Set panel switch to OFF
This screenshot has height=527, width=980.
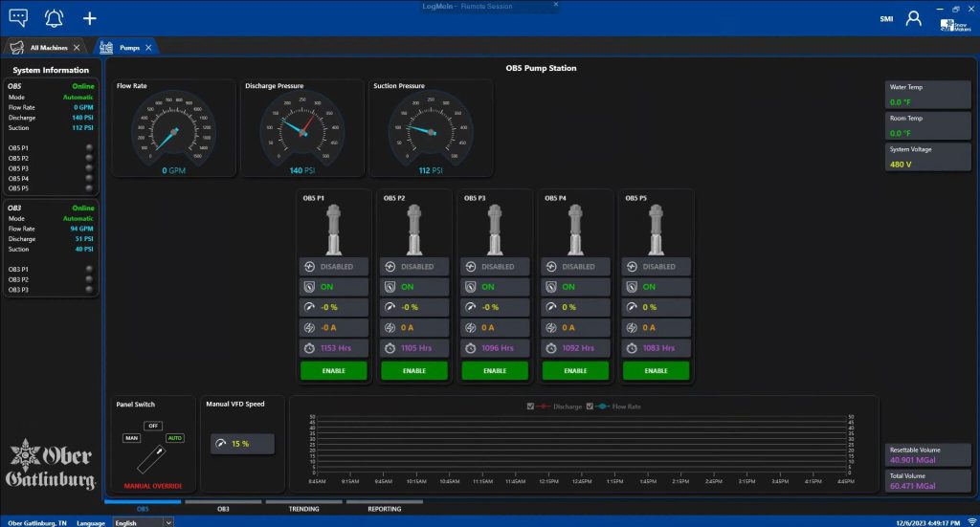[153, 426]
